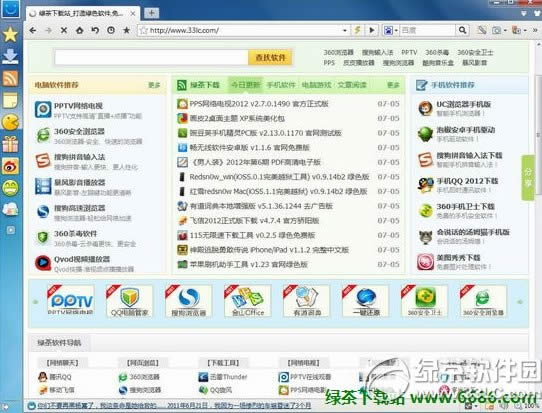Open the 皮皮播放器 top link
The image size is (542, 413).
tap(359, 63)
